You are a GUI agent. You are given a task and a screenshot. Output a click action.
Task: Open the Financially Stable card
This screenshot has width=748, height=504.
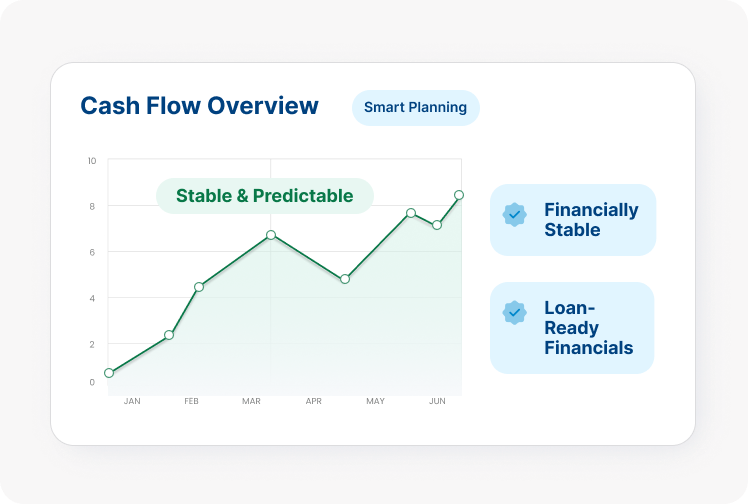click(x=573, y=220)
